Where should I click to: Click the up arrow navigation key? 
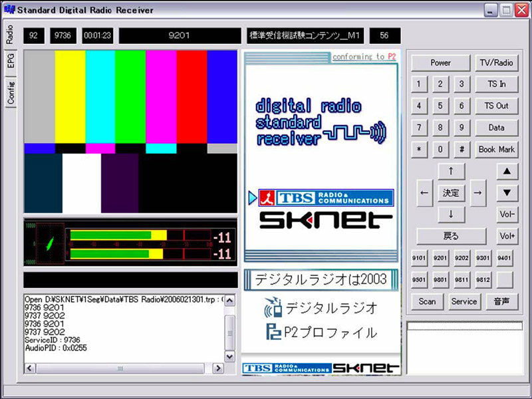(x=451, y=172)
